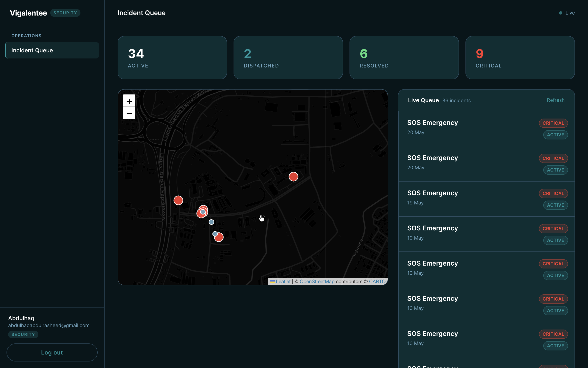Click the 9 Critical stat card
This screenshot has height=368, width=588.
tap(520, 58)
